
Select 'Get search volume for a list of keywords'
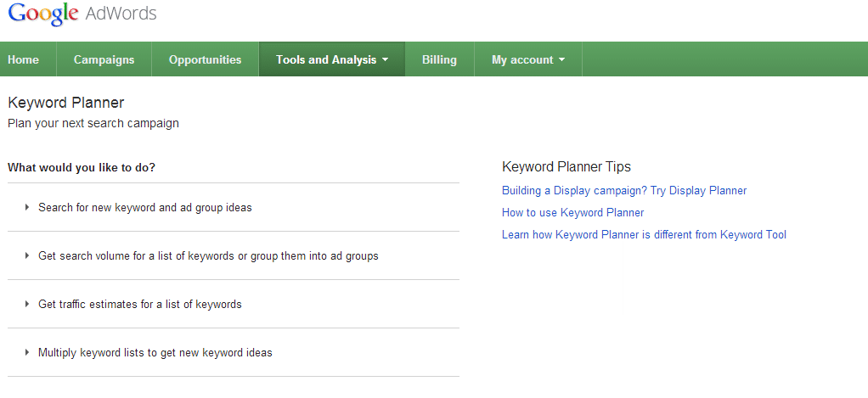click(x=208, y=256)
